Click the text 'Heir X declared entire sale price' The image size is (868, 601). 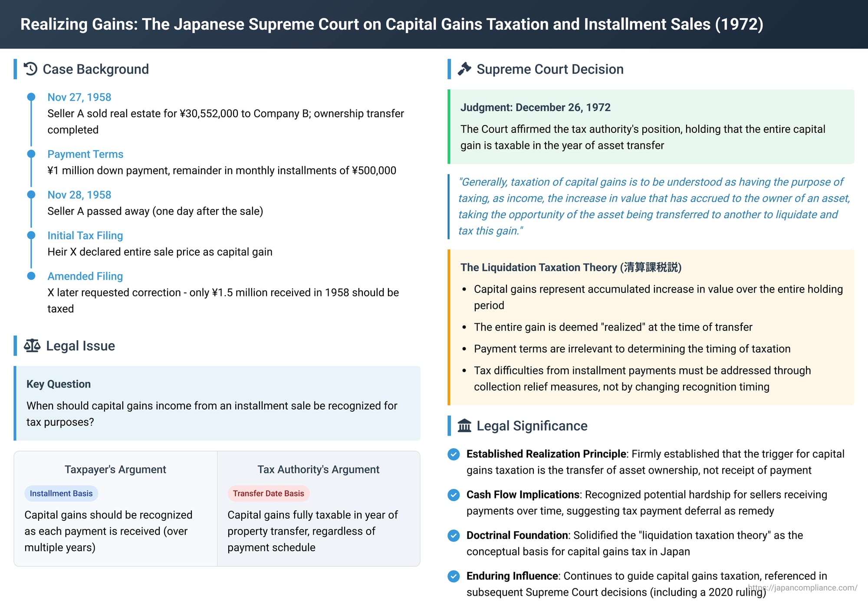[160, 252]
